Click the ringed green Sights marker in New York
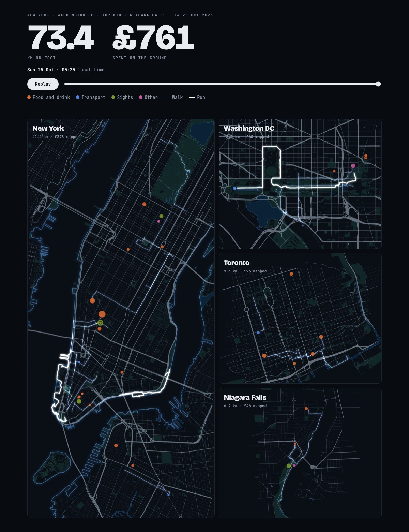 (x=100, y=323)
